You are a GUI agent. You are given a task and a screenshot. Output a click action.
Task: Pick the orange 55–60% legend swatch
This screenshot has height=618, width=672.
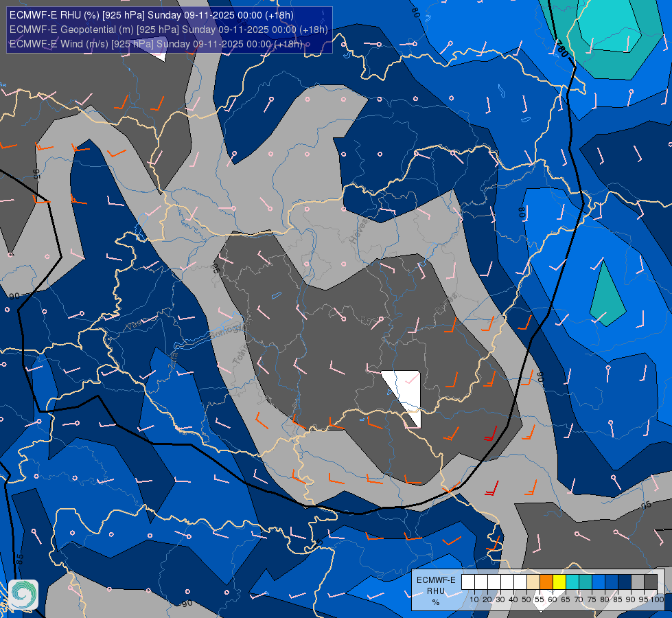(x=546, y=582)
